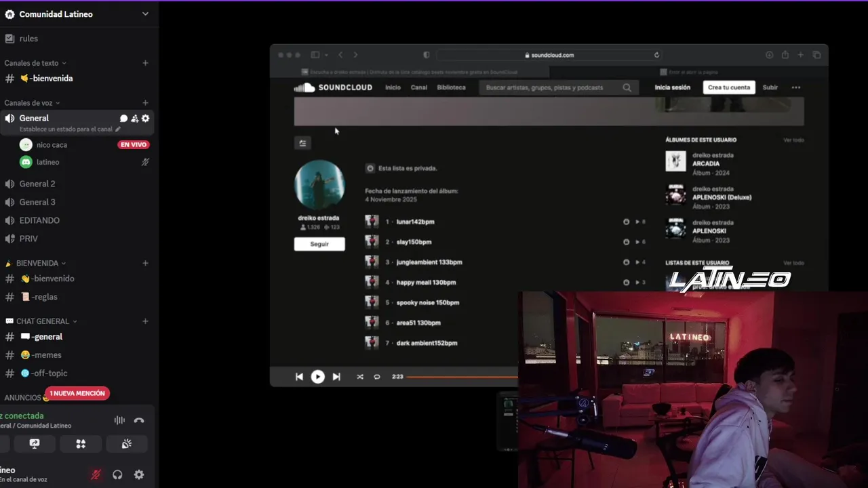Image resolution: width=868 pixels, height=488 pixels.
Task: Unmute your microphone in Discord
Action: [x=96, y=474]
